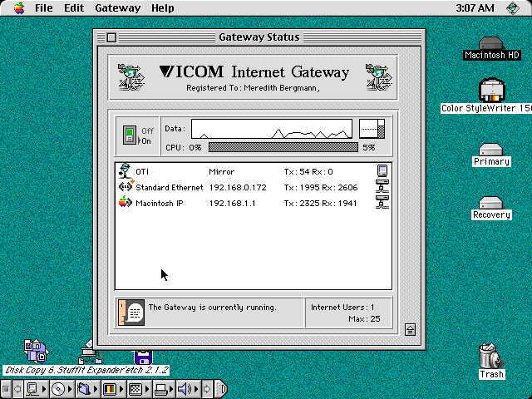This screenshot has height=399, width=532.
Task: Click the Max: 25 readout
Action: [x=364, y=319]
